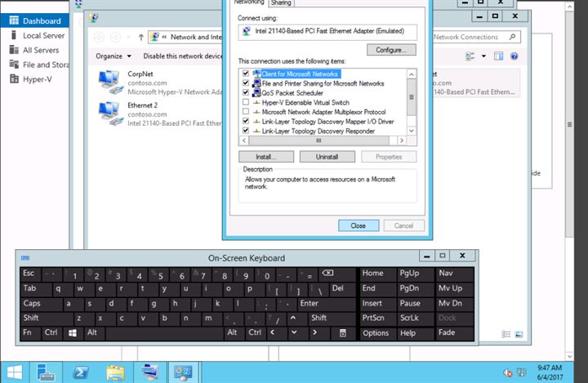
Task: Click the On-Screen Keyboard title menu icon
Action: coord(25,258)
